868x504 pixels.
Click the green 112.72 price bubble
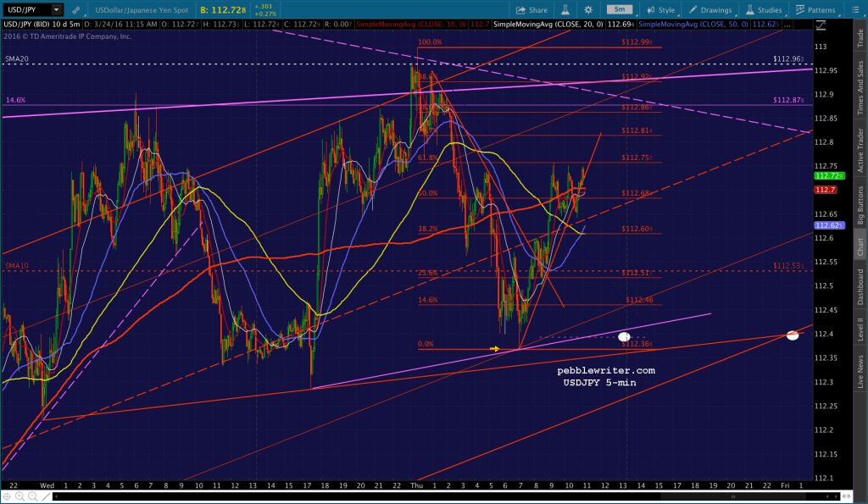pos(829,176)
